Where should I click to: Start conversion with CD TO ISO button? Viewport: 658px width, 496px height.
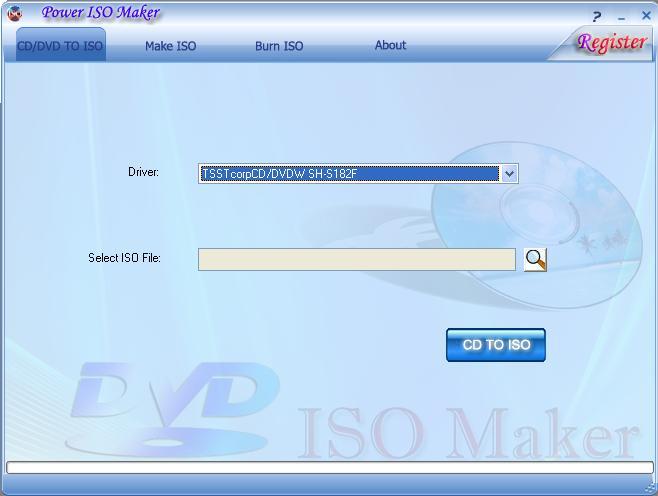pos(496,345)
